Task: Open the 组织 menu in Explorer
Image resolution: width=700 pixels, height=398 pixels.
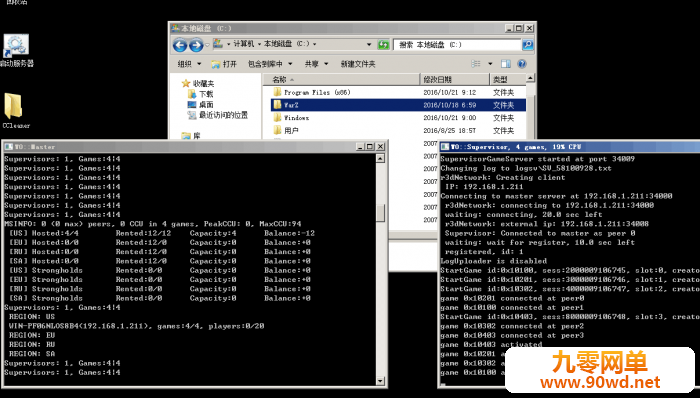Action: click(x=189, y=64)
